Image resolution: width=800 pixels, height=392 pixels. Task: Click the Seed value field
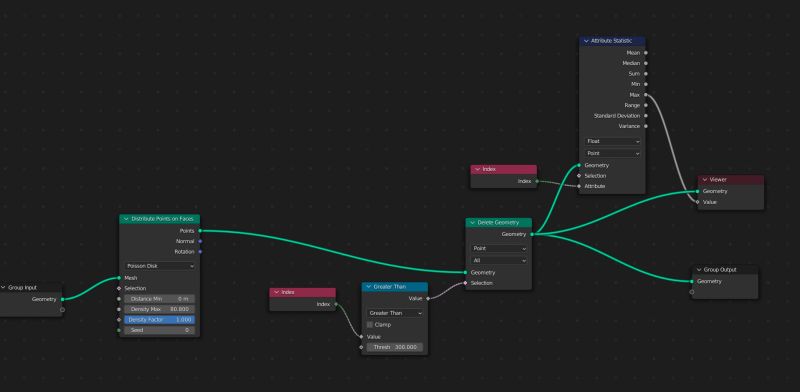tap(160, 330)
